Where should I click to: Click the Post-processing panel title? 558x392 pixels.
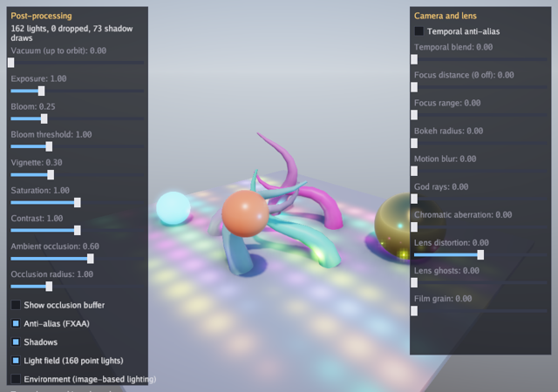41,16
